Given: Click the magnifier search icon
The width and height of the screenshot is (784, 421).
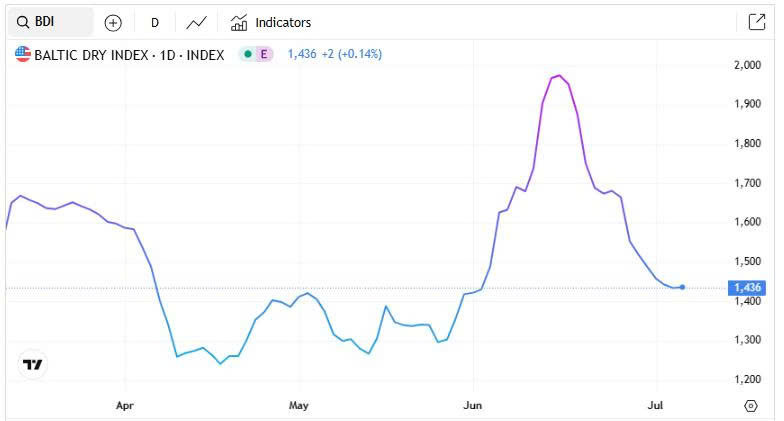Looking at the screenshot, I should tap(22, 22).
